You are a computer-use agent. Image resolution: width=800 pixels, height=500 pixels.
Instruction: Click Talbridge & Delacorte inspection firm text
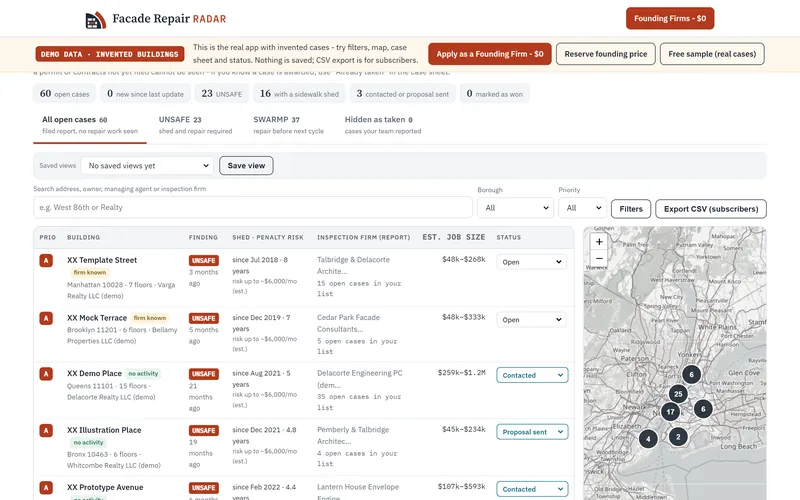click(353, 265)
